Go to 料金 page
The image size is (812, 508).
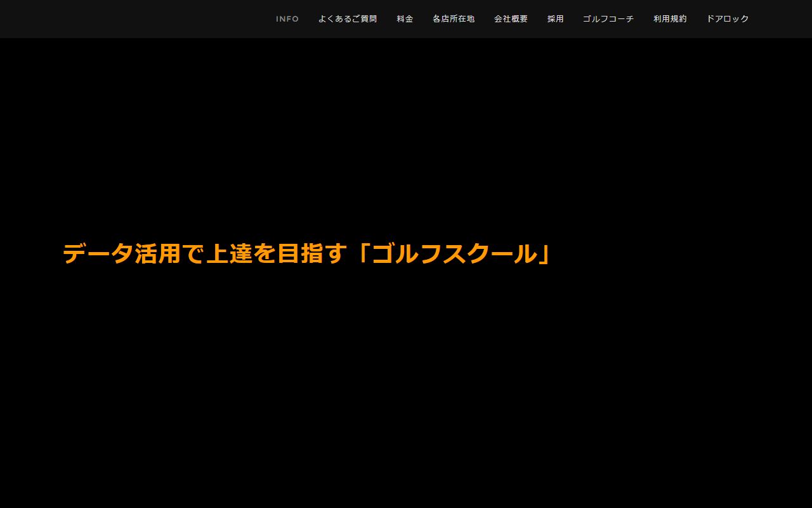[x=405, y=19]
